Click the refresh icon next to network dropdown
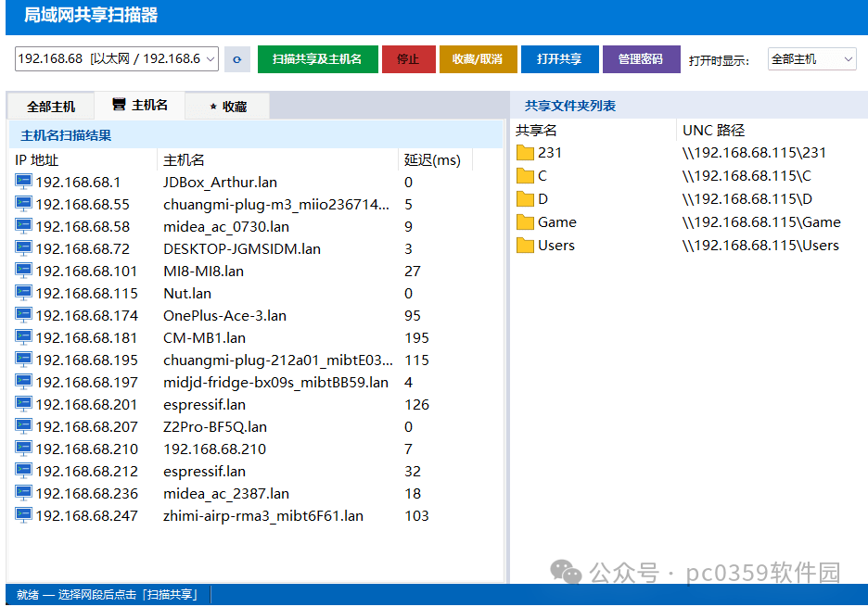The image size is (868, 607). click(x=237, y=59)
